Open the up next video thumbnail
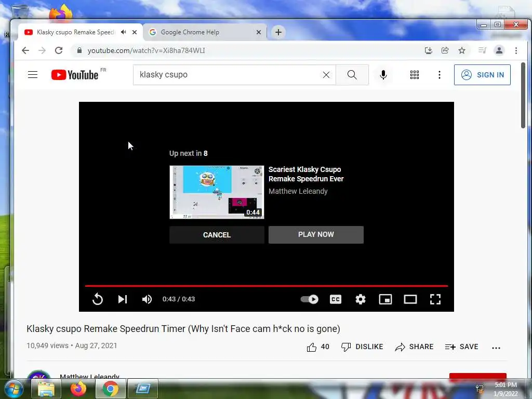This screenshot has width=532, height=399. 217,192
